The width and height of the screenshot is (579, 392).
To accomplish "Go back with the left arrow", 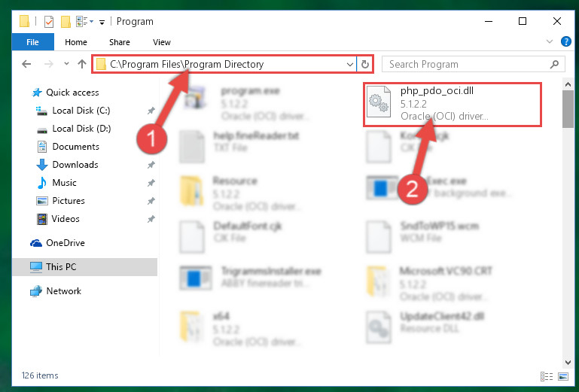I will pos(26,64).
